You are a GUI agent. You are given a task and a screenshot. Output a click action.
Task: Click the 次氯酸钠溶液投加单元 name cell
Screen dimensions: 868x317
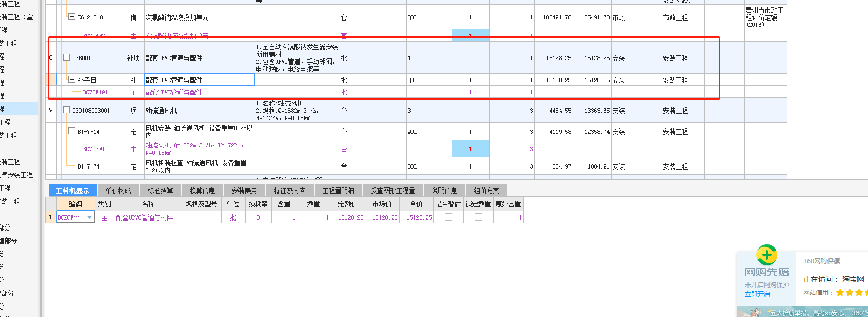[x=199, y=17]
